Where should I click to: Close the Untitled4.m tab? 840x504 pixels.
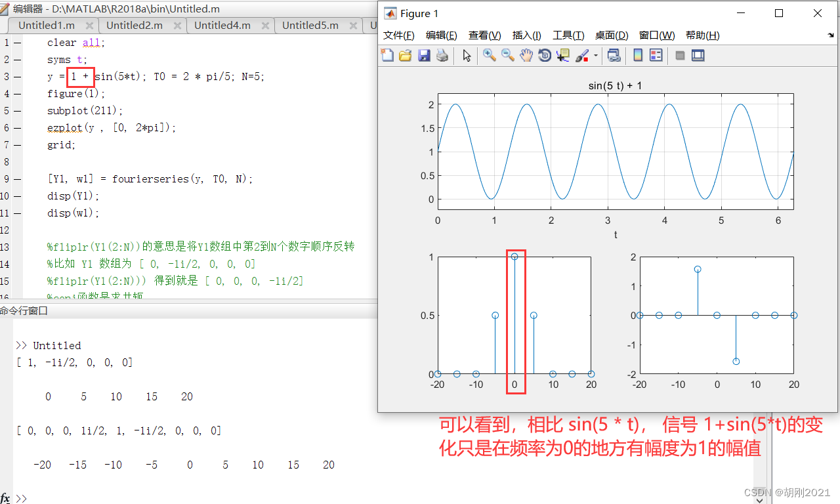tap(265, 26)
